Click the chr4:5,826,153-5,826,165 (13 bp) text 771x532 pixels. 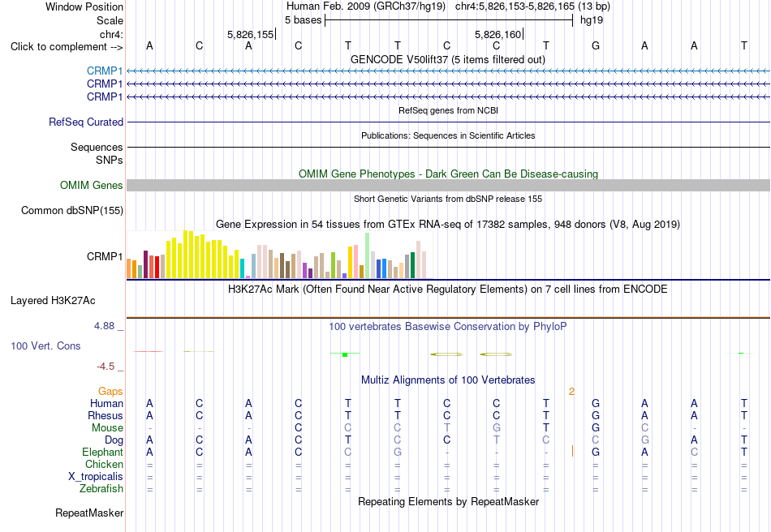point(532,6)
